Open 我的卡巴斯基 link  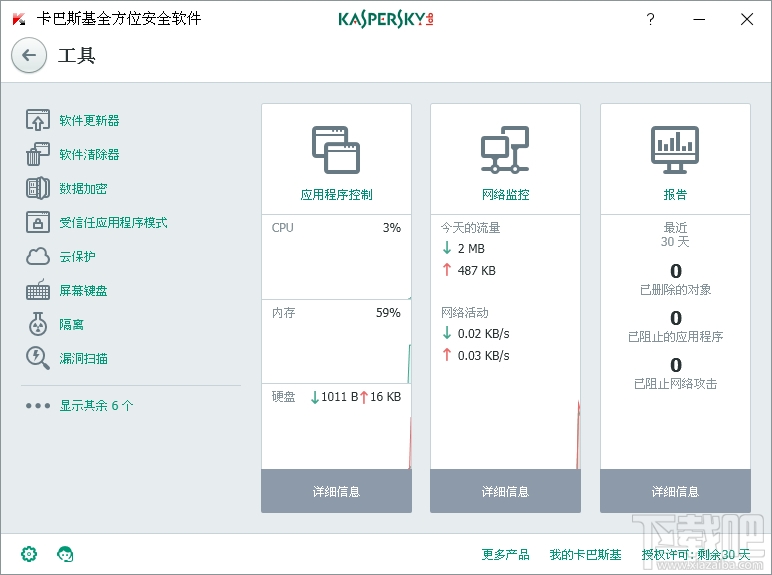[x=585, y=554]
